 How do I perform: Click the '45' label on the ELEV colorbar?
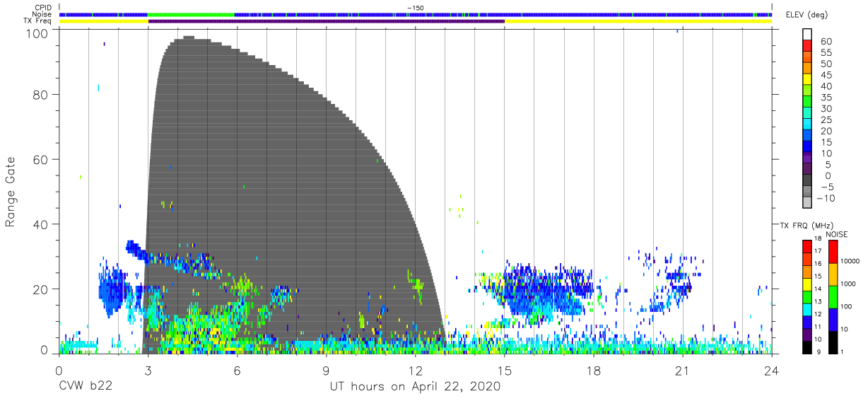pyautogui.click(x=826, y=75)
